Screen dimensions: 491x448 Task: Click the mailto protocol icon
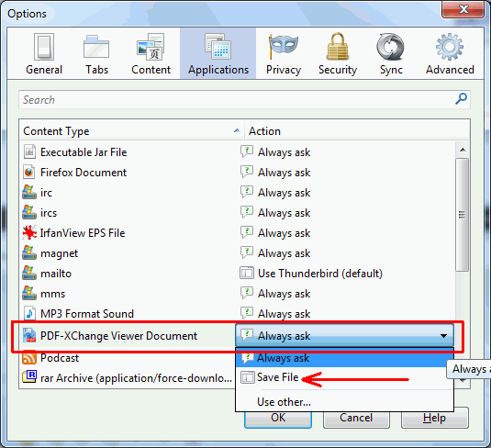tap(29, 274)
